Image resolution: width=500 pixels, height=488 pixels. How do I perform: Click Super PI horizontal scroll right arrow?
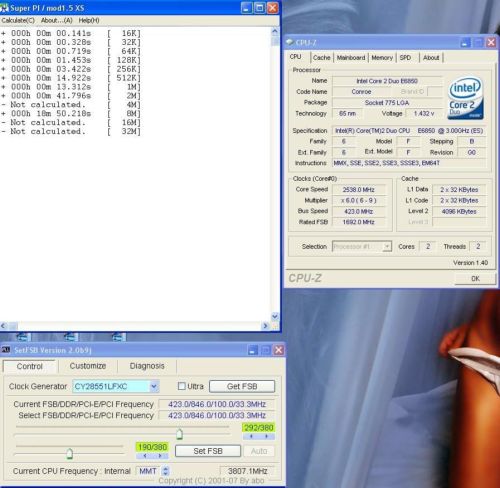point(265,326)
